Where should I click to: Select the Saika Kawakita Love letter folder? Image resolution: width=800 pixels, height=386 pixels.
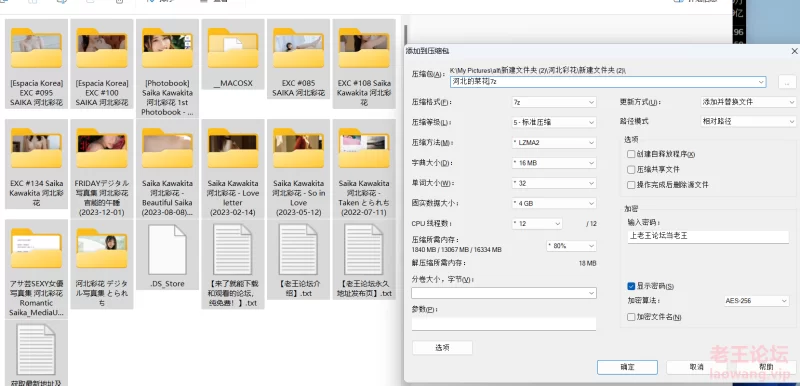point(233,169)
